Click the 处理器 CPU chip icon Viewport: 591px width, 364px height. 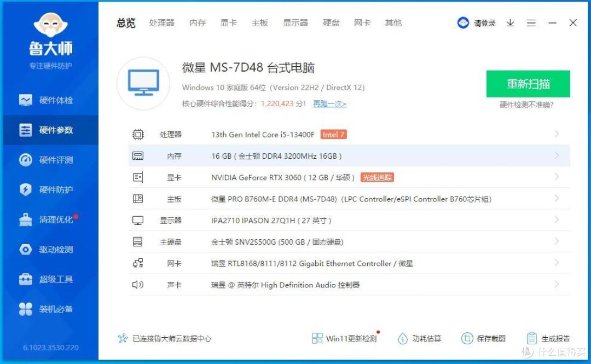pyautogui.click(x=138, y=134)
